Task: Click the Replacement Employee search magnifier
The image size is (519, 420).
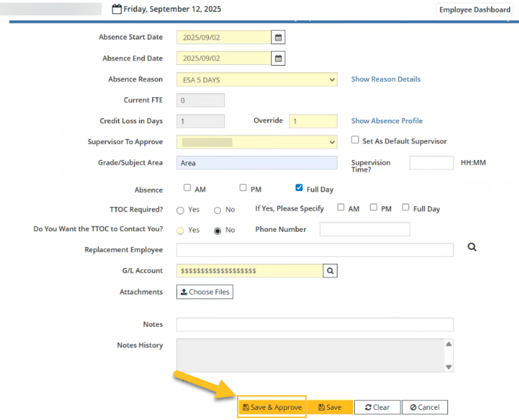Action: (x=472, y=247)
